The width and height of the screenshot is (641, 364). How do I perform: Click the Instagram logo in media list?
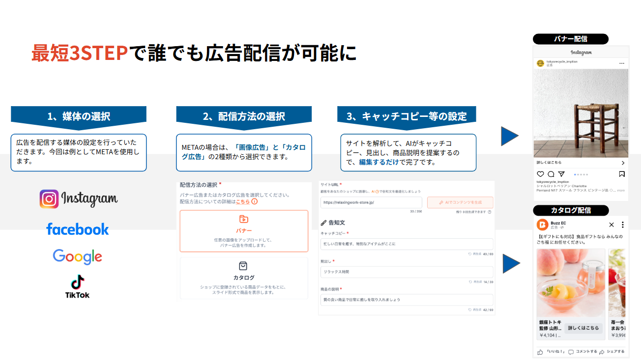(79, 199)
